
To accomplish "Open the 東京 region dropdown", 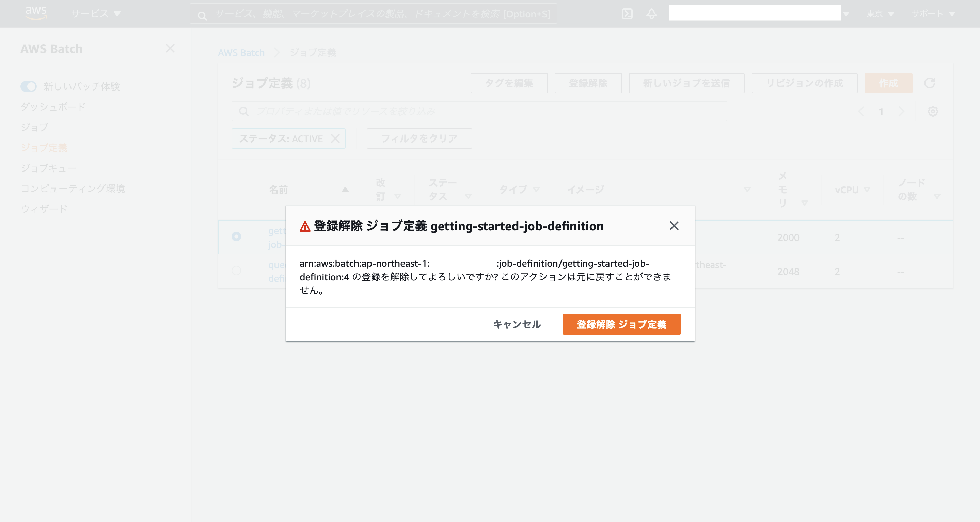I will 880,14.
